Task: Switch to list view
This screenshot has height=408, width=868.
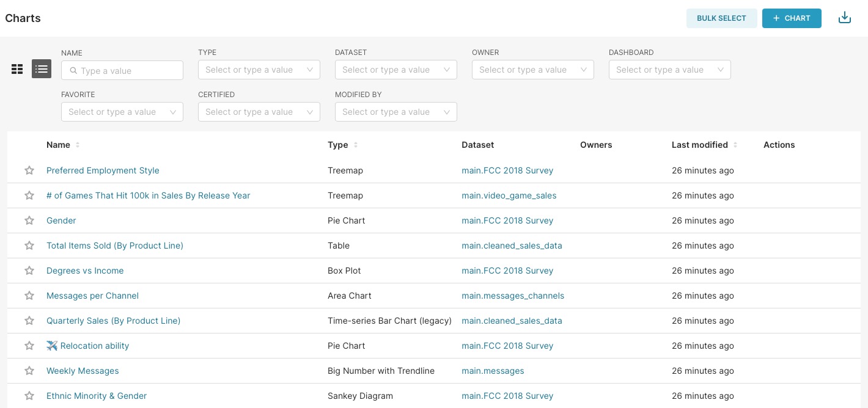Action: tap(42, 69)
